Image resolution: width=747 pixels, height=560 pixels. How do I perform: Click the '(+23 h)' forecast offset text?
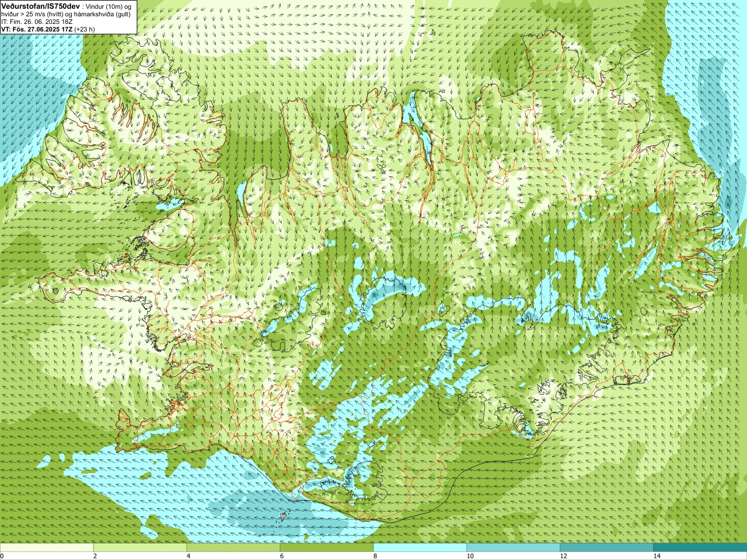pos(85,29)
